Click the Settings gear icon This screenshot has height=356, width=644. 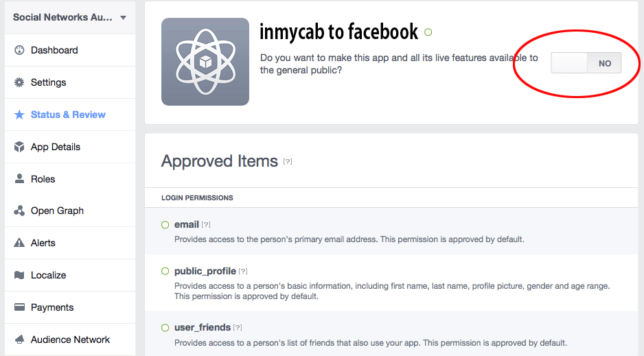[x=19, y=82]
